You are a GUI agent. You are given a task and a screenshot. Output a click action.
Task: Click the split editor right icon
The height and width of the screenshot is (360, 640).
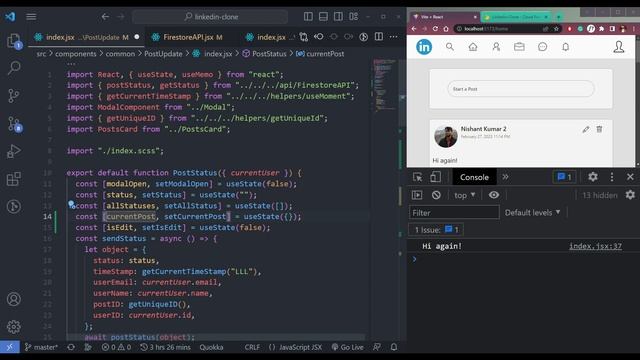379,37
